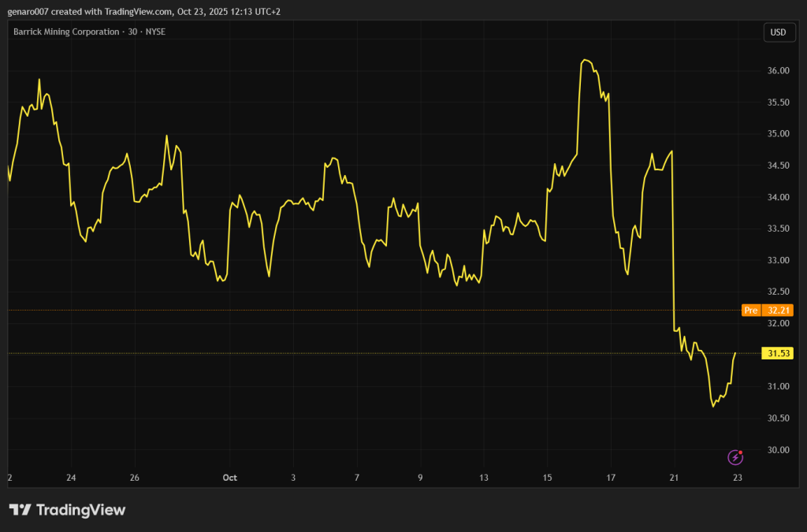Viewport: 807px width, 532px height.
Task: Click the 24 date axis label
Action: pos(71,478)
